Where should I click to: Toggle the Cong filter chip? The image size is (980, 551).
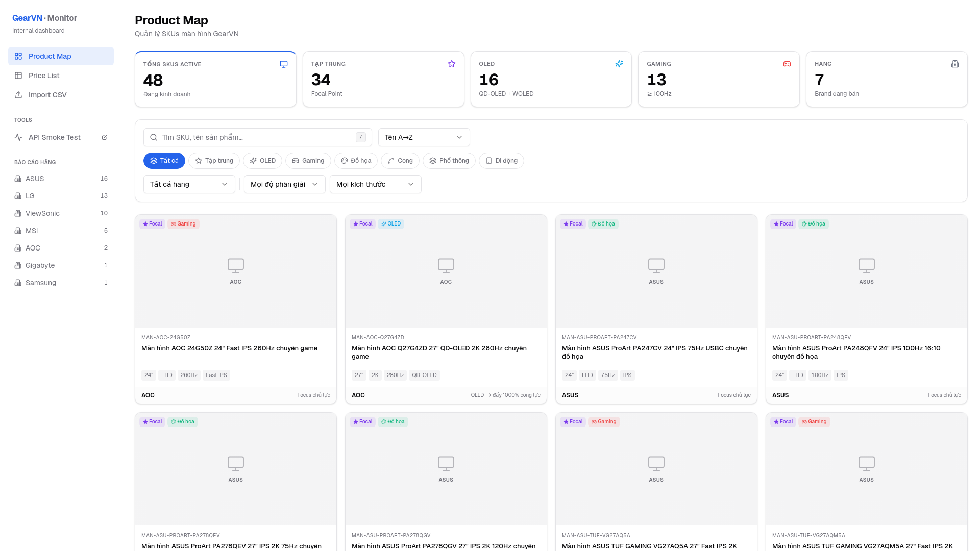pos(400,161)
